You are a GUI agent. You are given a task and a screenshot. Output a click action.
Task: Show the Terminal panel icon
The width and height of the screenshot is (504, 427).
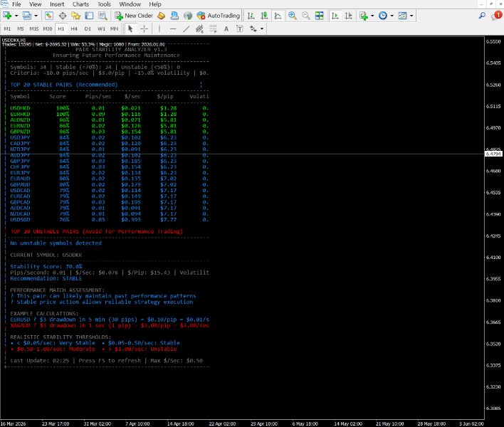(89, 16)
